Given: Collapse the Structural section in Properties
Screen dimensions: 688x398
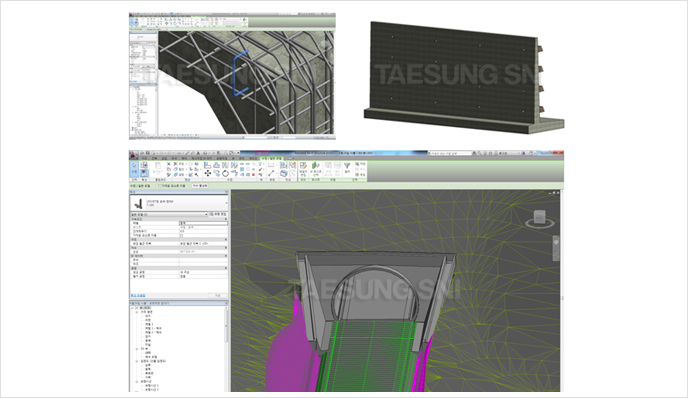Looking at the screenshot, I should click(226, 240).
